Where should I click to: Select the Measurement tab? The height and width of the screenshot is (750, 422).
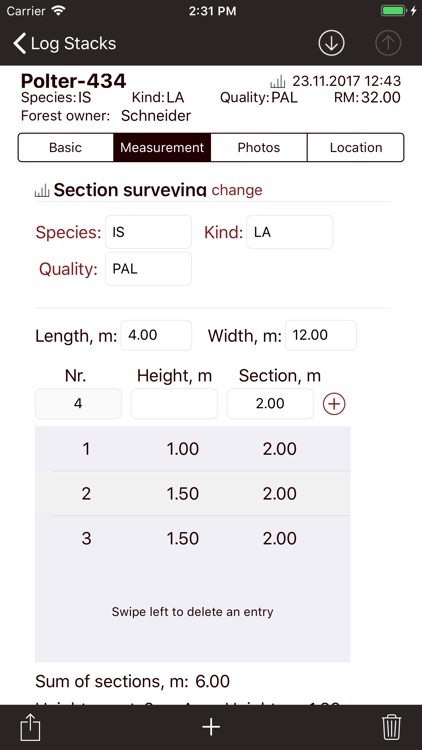[x=162, y=147]
